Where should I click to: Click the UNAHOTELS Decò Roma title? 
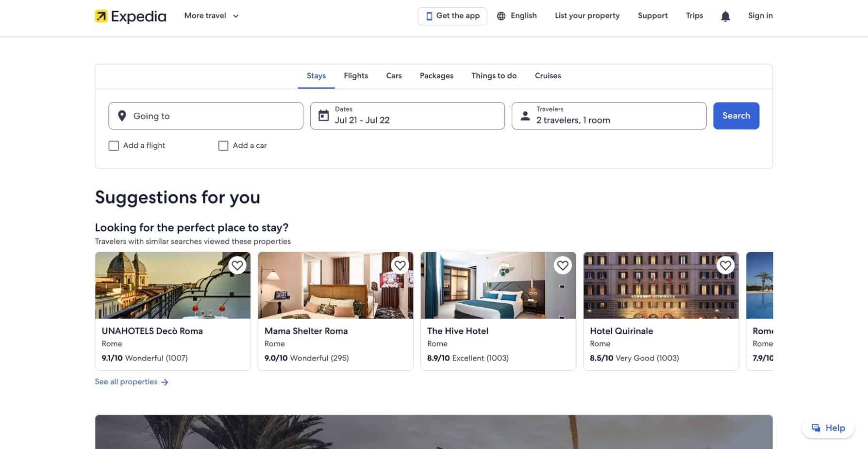(152, 331)
